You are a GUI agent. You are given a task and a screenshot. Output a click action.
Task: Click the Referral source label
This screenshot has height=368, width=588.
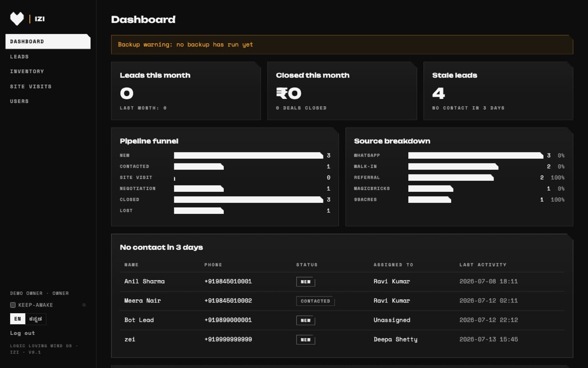pos(367,177)
